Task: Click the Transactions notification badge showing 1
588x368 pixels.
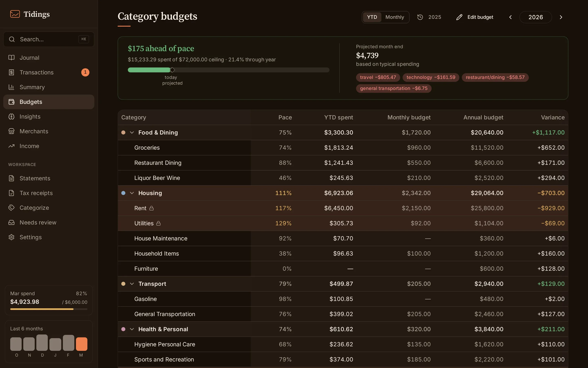Action: [85, 72]
